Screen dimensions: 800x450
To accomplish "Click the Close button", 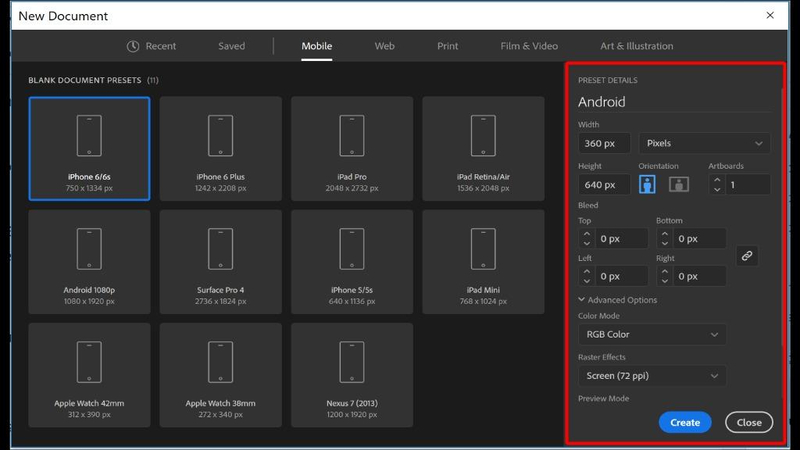I will tap(749, 422).
